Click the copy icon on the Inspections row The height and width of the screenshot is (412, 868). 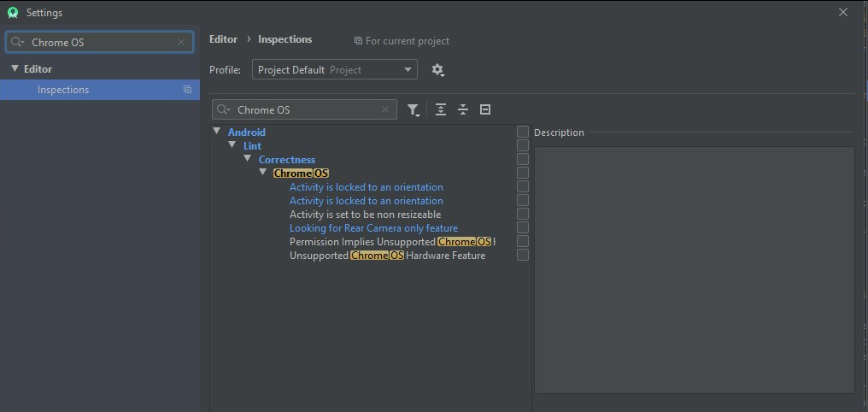[187, 90]
